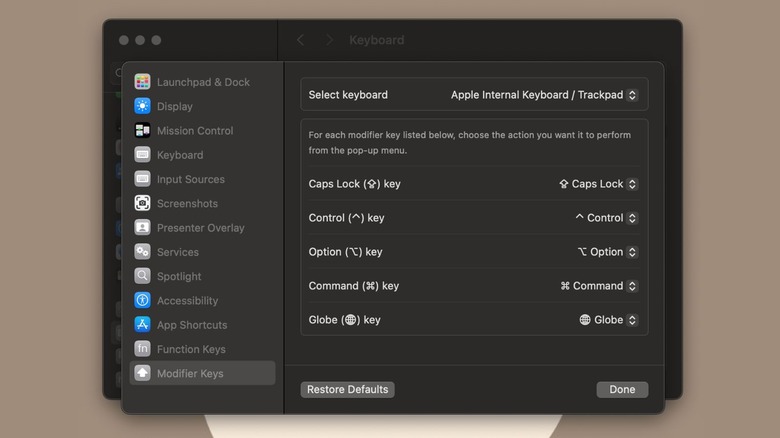
Task: Click the Display sidebar icon
Action: (142, 106)
